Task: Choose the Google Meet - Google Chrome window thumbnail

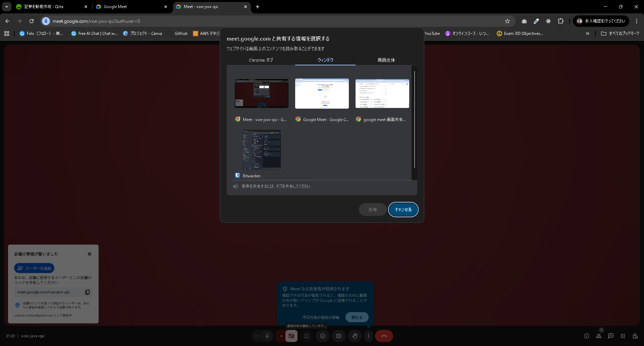Action: (322, 94)
